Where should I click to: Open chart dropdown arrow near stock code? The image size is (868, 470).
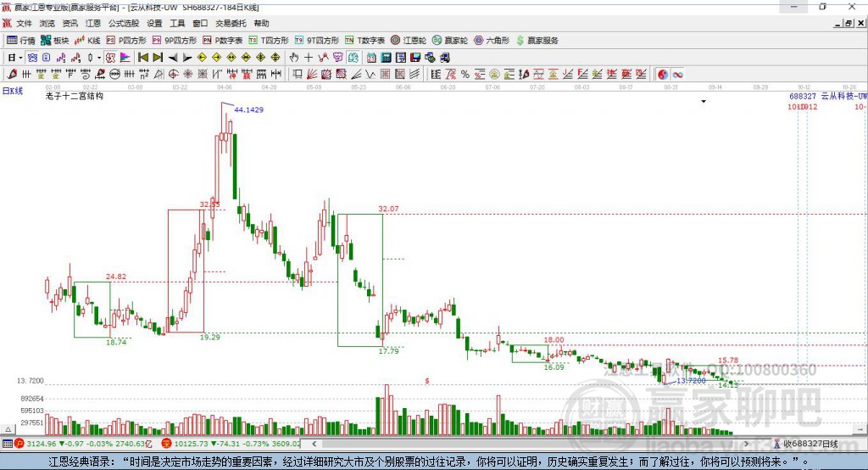pos(704,102)
